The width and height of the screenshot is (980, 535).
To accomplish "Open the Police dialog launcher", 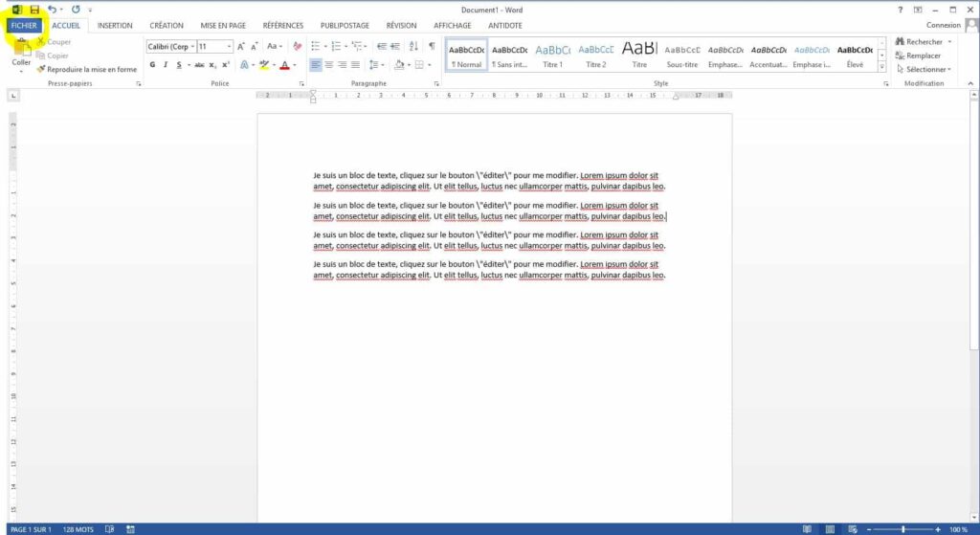I will pyautogui.click(x=301, y=84).
